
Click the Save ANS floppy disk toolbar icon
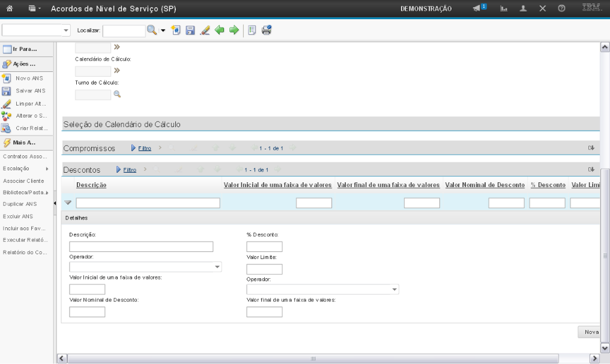(190, 30)
